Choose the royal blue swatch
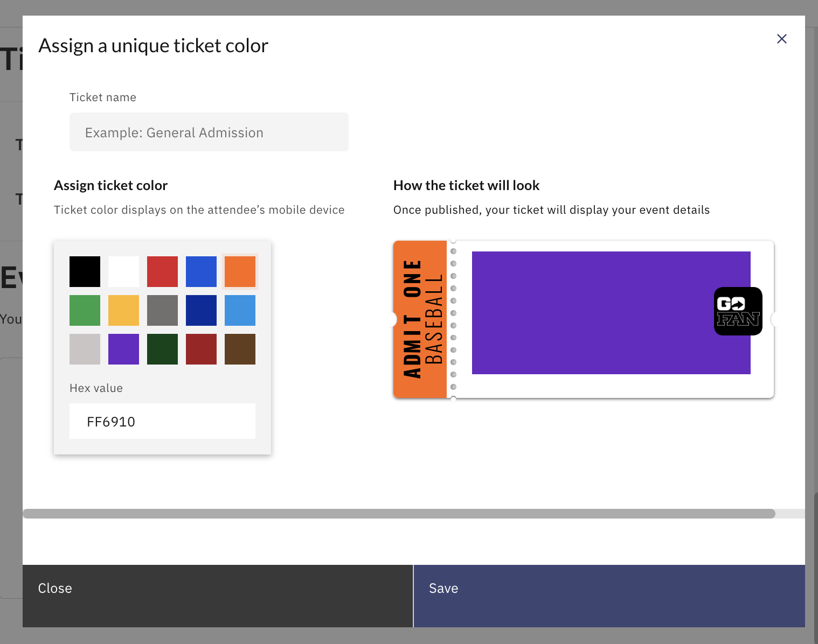Screen dimensions: 818x644 coord(201,271)
